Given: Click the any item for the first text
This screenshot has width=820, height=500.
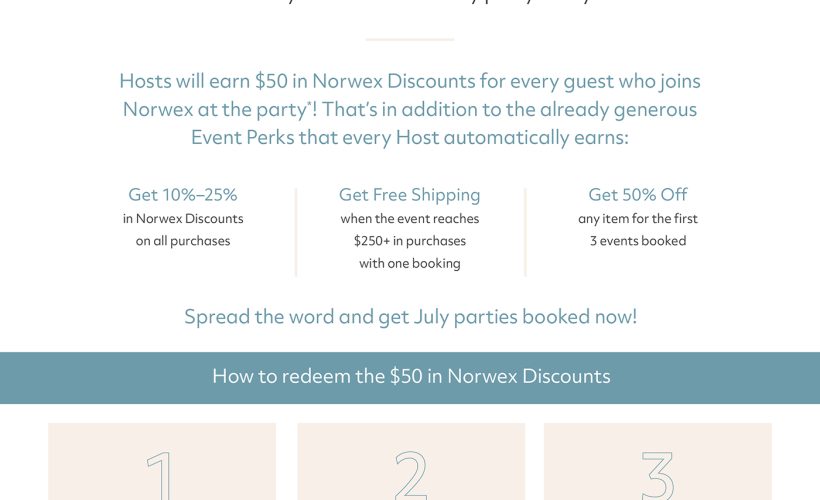Looking at the screenshot, I should click(x=638, y=219).
